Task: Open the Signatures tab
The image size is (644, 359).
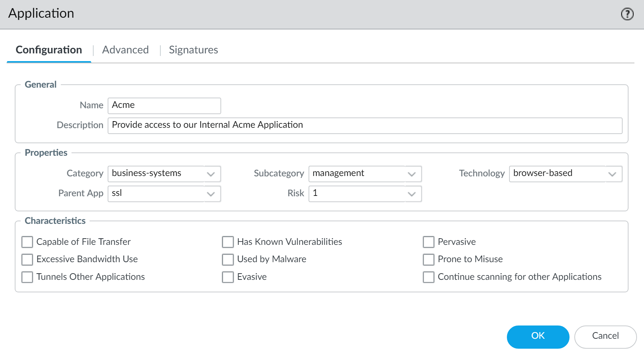Action: 193,50
